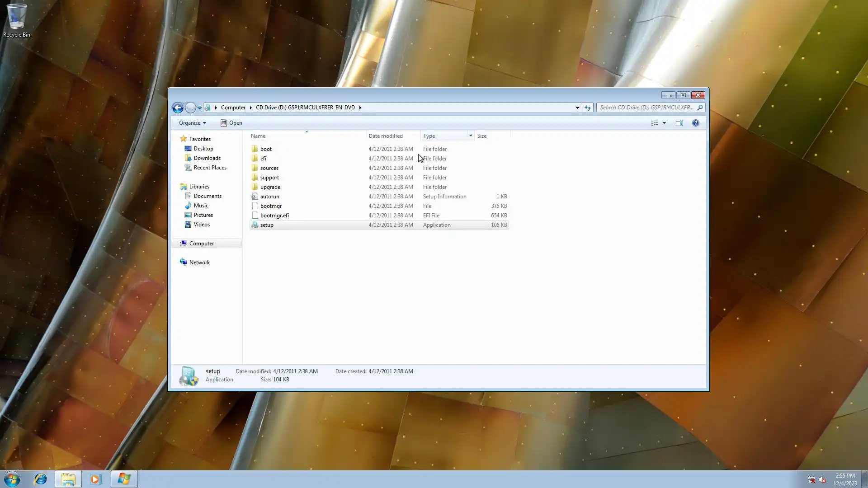This screenshot has height=488, width=868.
Task: Expand the view options dropdown arrow
Action: (x=664, y=123)
